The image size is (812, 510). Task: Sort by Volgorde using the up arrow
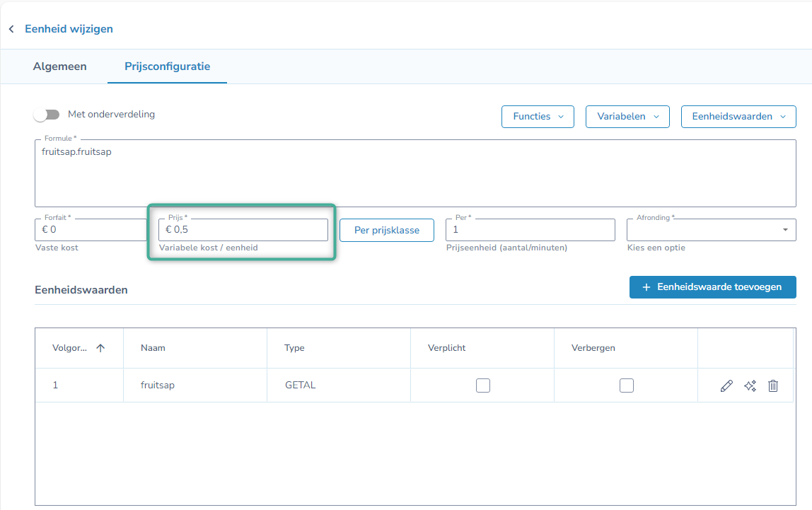pyautogui.click(x=100, y=348)
